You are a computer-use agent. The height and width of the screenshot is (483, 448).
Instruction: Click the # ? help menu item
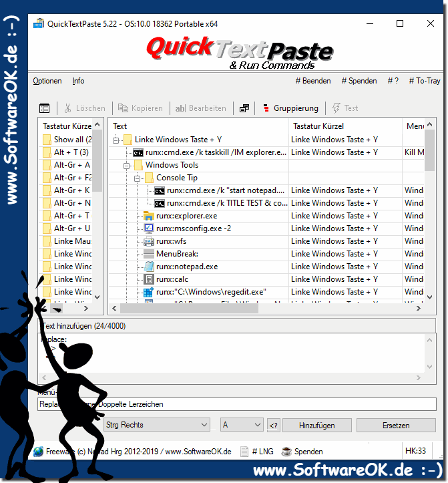click(393, 81)
